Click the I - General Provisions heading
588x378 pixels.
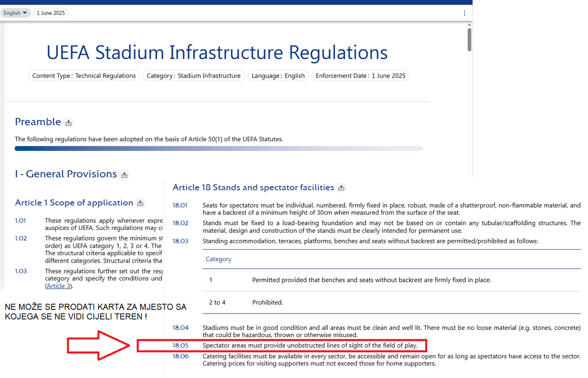(x=66, y=174)
